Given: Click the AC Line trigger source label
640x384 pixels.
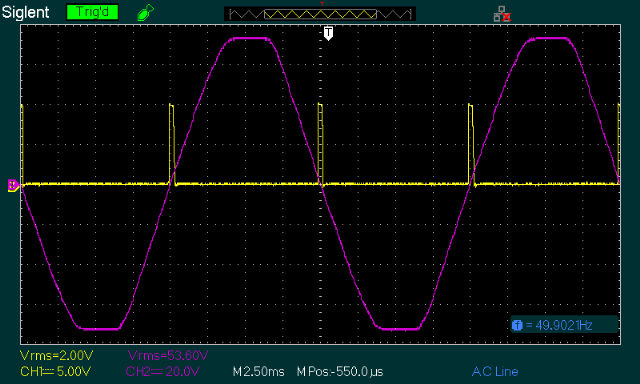Looking at the screenshot, I should pyautogui.click(x=495, y=371).
